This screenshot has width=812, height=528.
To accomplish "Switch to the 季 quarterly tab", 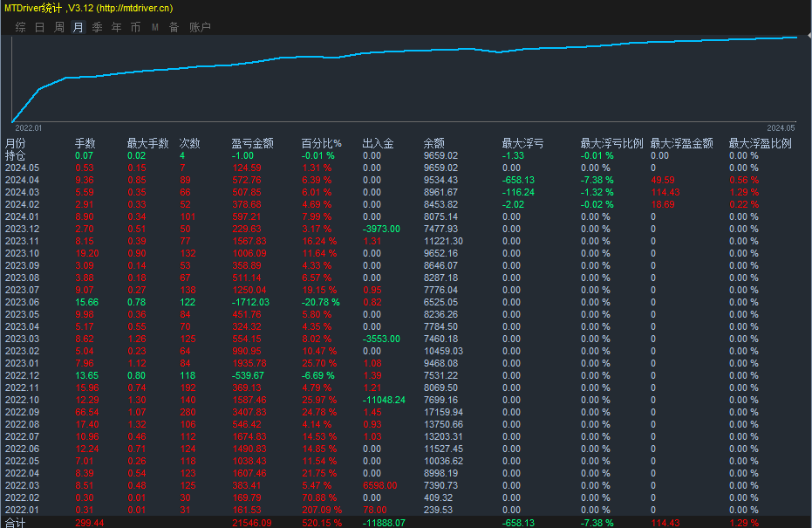I will click(x=98, y=27).
